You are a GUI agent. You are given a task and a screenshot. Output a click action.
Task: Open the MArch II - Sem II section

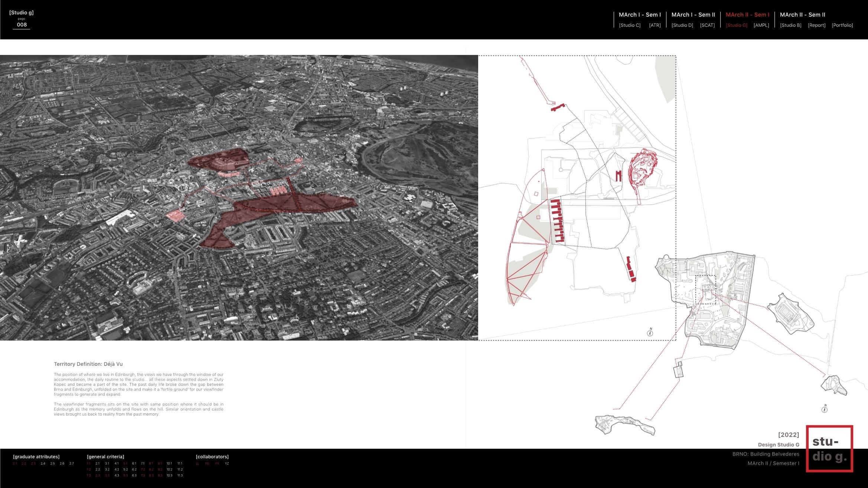[802, 15]
